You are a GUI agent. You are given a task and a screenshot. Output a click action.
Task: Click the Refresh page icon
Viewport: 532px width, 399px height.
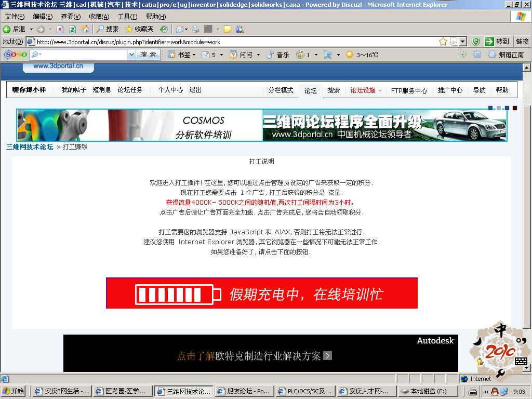[72, 29]
